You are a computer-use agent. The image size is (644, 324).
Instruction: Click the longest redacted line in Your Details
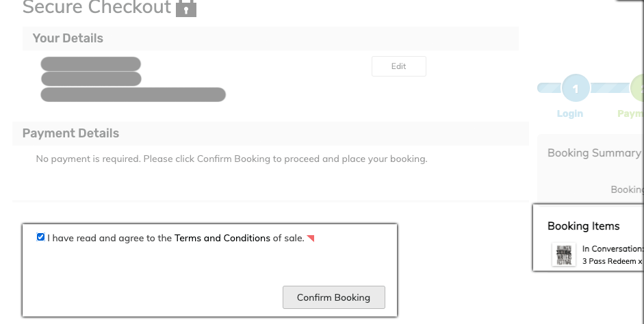(133, 94)
